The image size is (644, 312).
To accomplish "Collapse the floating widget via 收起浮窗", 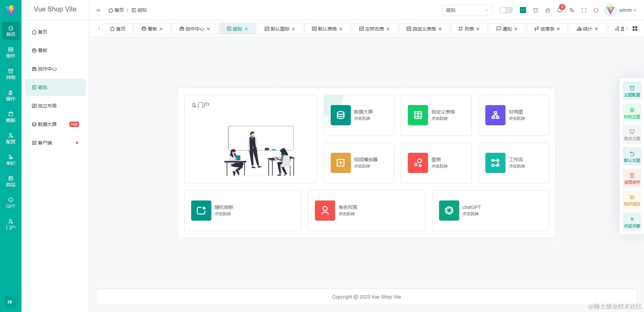I will tap(632, 222).
